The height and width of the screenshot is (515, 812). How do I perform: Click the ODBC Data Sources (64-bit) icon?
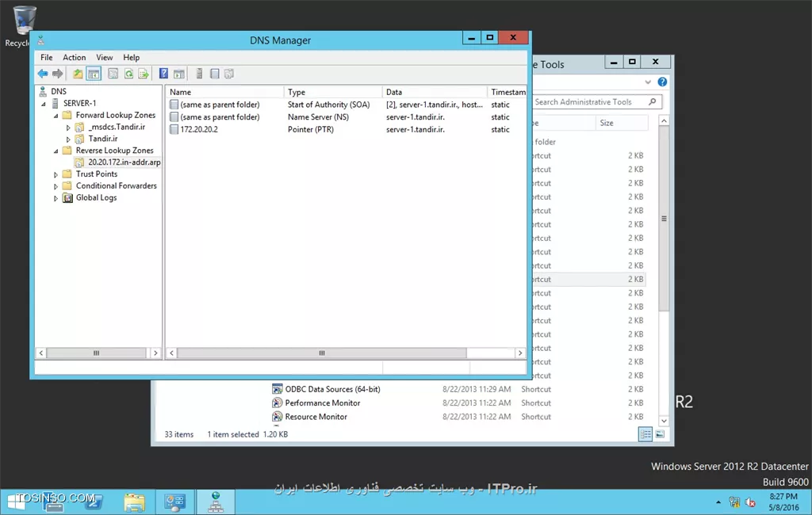(278, 389)
